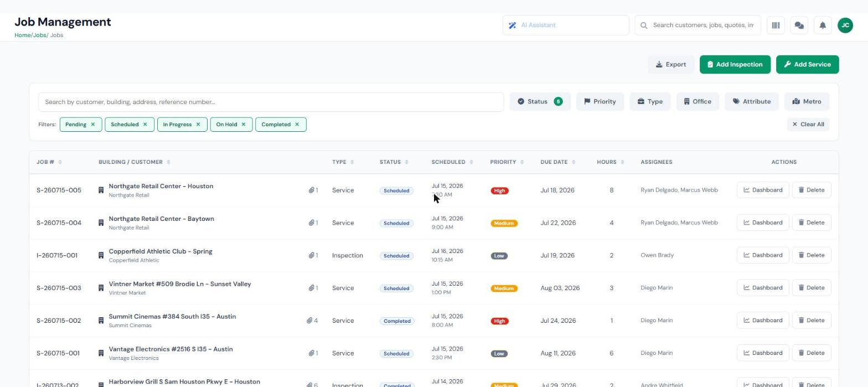Image resolution: width=868 pixels, height=387 pixels.
Task: Open Vintner Market #509 Brodie Ln job row
Action: point(433,288)
